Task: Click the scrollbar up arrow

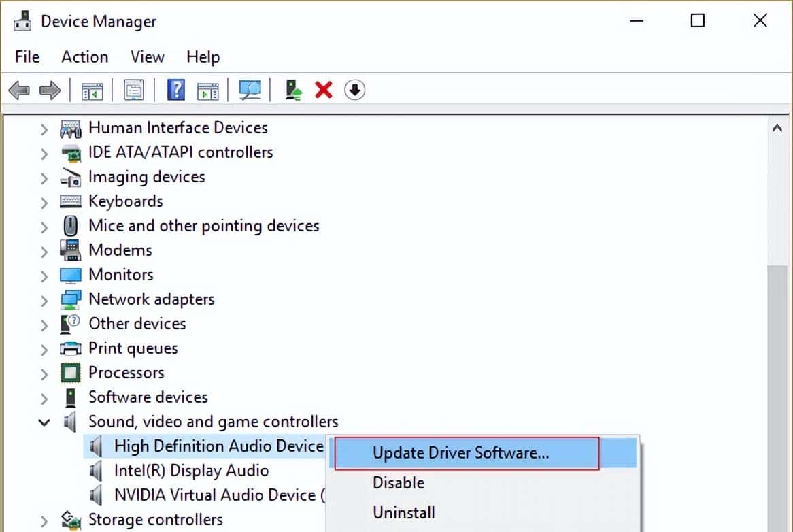Action: click(x=777, y=128)
